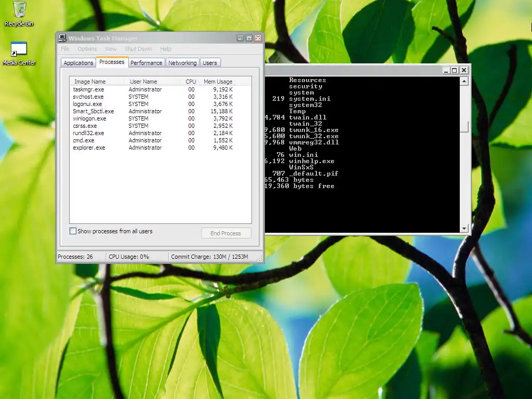
Task: Minimize the command prompt window
Action: [446, 70]
